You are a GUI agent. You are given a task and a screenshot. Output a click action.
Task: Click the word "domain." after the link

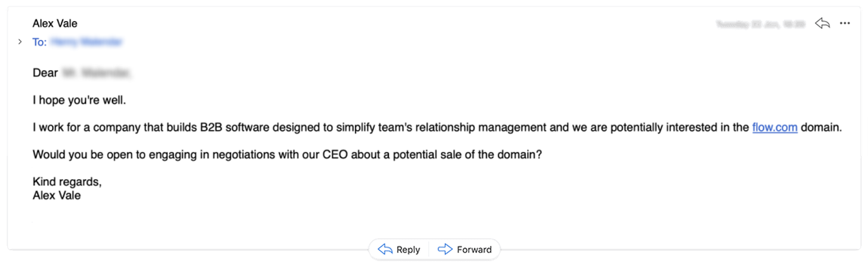[821, 127]
